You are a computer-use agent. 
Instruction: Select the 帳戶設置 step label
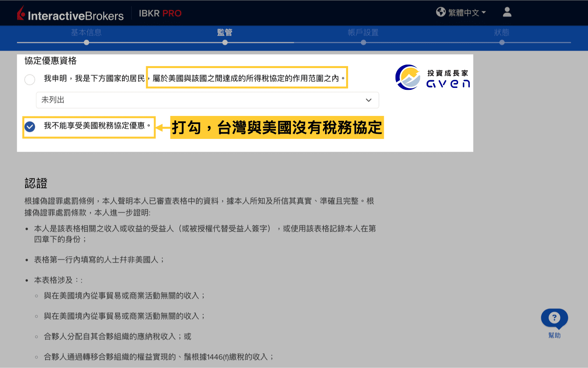pyautogui.click(x=363, y=33)
